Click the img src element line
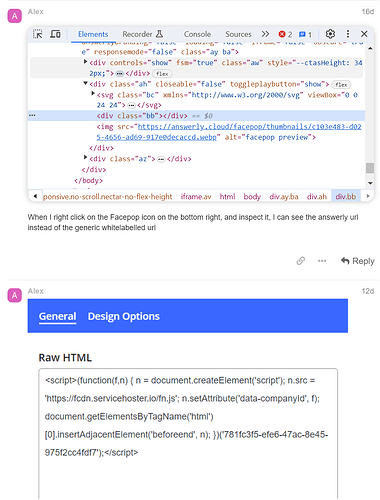This screenshot has height=500, width=380. [229, 132]
